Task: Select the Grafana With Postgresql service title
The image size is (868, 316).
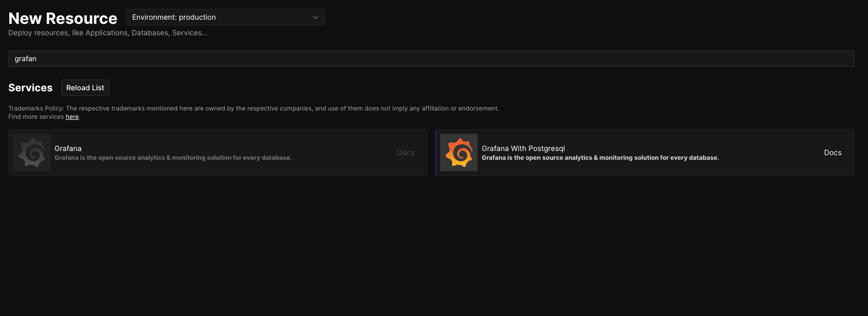Action: point(523,148)
